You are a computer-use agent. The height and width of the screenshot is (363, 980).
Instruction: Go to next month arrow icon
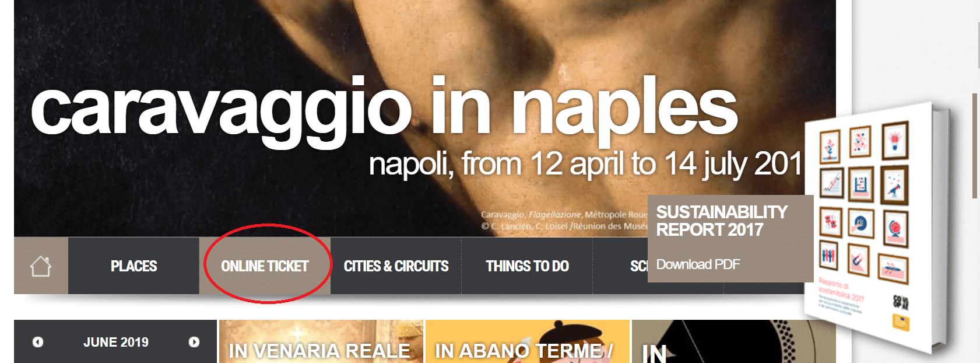coord(194,342)
